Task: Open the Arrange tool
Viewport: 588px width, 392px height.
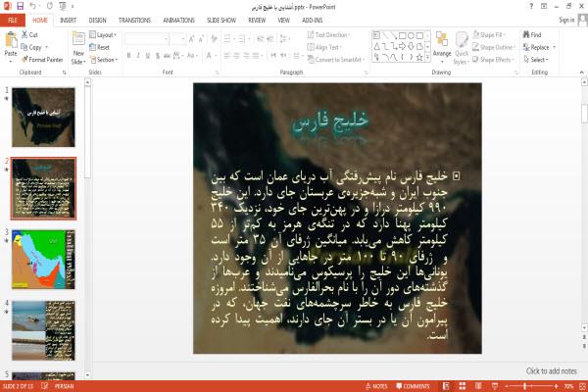Action: (x=442, y=47)
